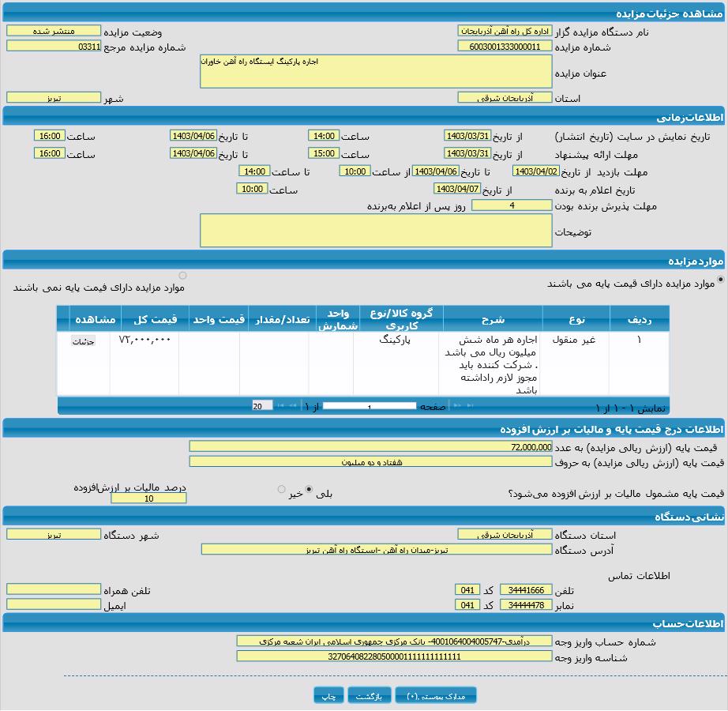Choose بلی for value-added tax option
The height and width of the screenshot is (711, 728).
pos(309,490)
